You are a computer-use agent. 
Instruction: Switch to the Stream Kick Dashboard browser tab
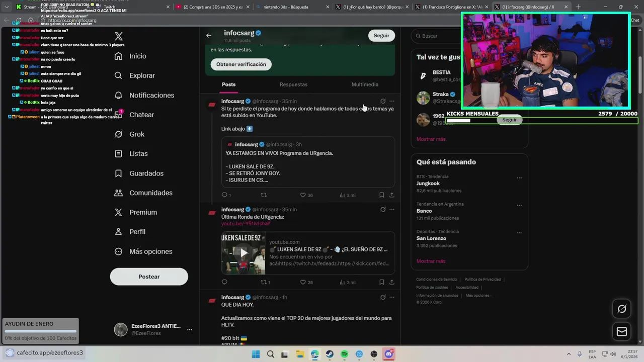50,7
